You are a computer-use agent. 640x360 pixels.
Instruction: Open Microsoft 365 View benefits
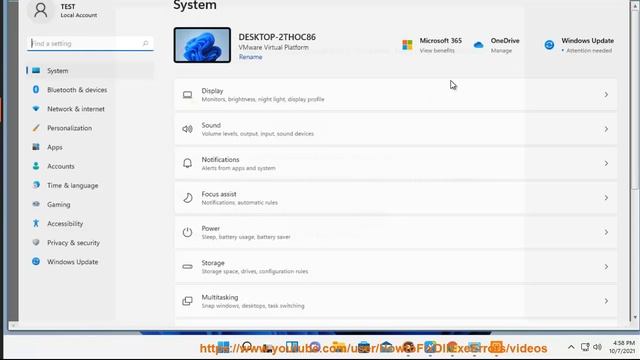[x=432, y=45]
